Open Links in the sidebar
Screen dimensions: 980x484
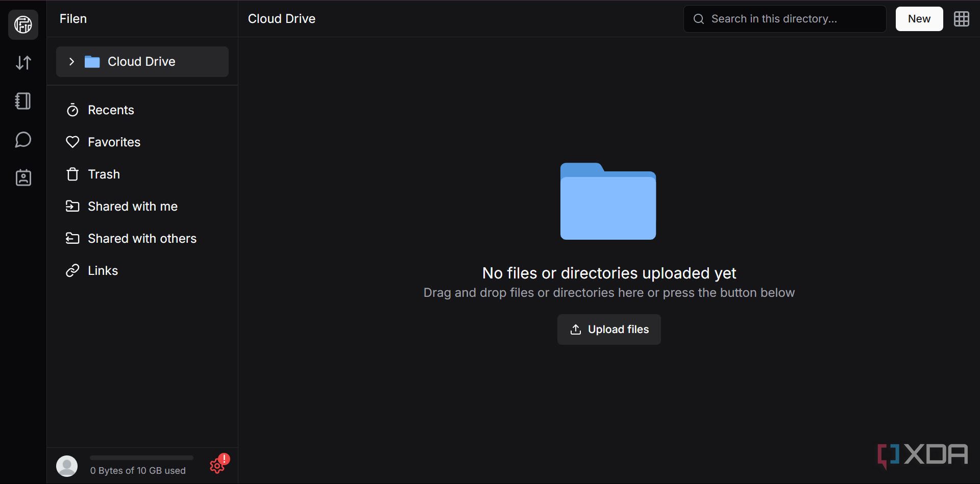click(x=103, y=271)
